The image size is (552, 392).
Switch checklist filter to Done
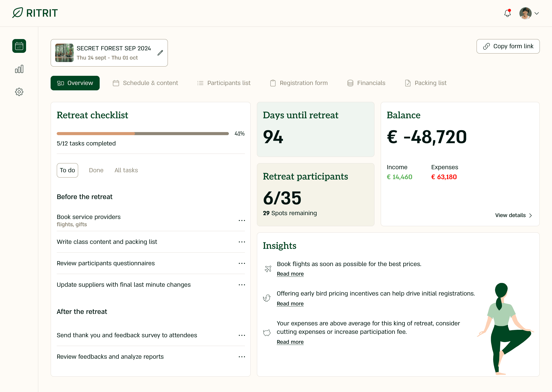click(96, 170)
